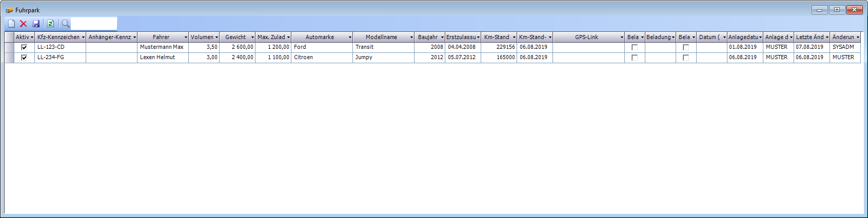The width and height of the screenshot is (868, 218).
Task: Click the Fuhrpark window title icon
Action: (x=9, y=10)
